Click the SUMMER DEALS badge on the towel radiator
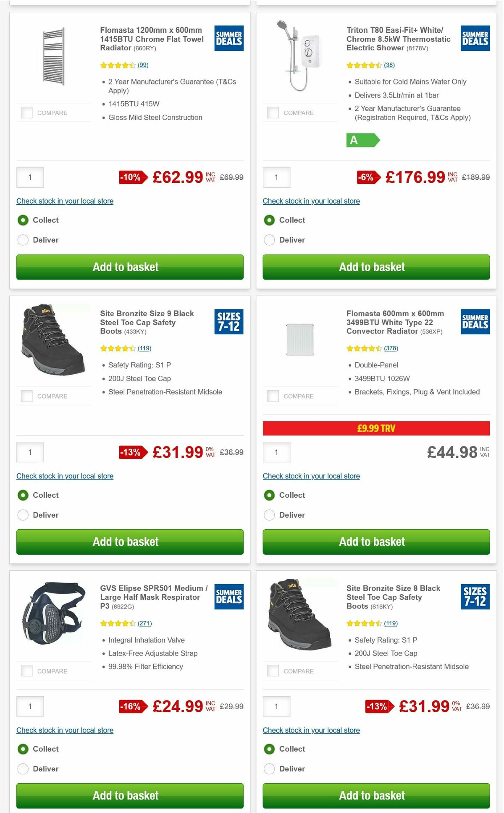This screenshot has height=813, width=504. [229, 39]
